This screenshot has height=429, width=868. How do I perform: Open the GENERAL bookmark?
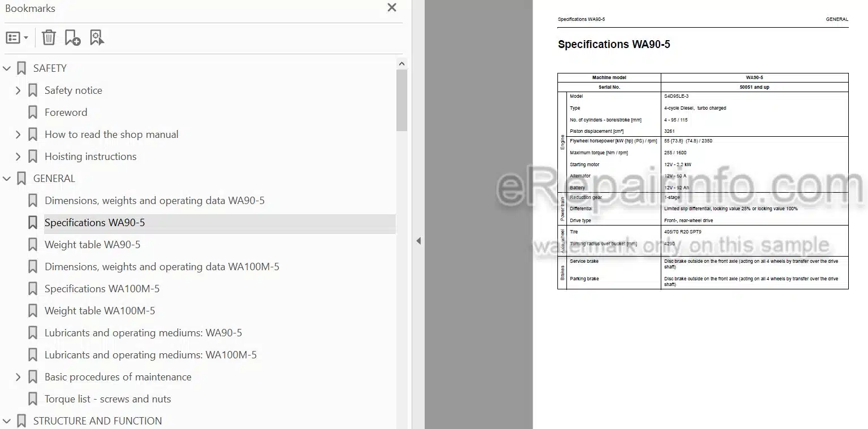54,179
